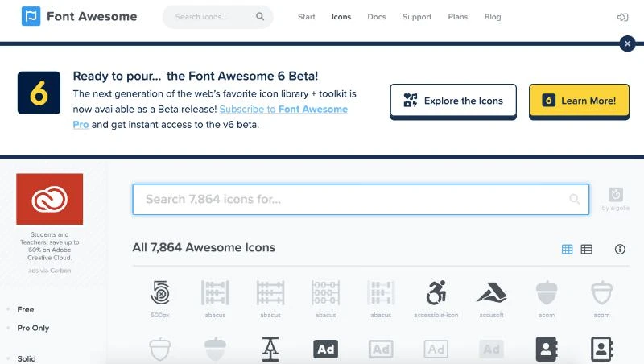
Task: Select the solid dark Ad icon
Action: coord(325,349)
